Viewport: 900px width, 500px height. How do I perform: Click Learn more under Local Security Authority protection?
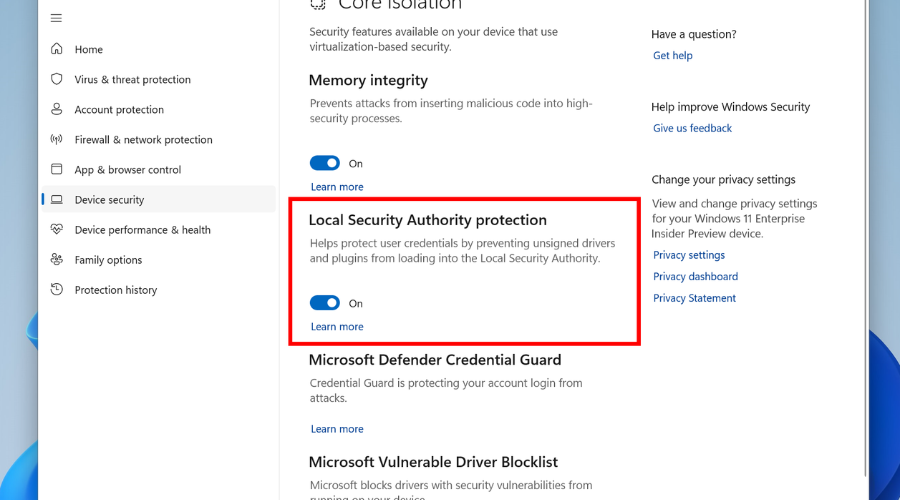point(337,327)
